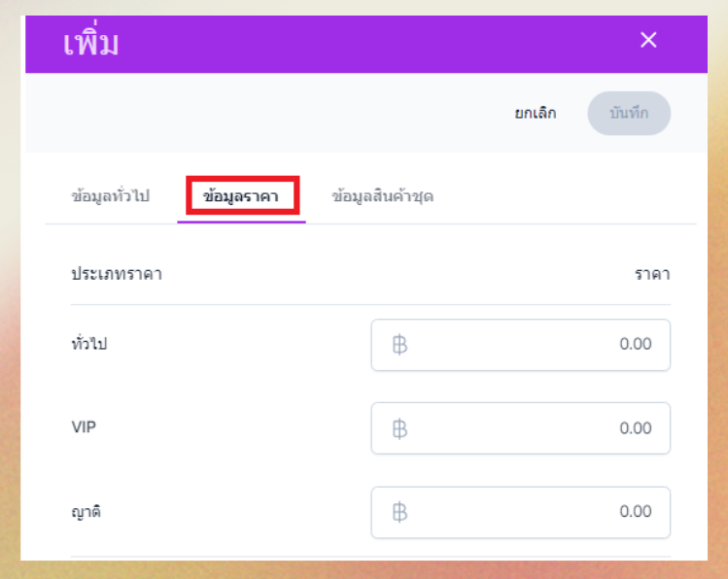Screen dimensions: 728x579
Task: Focus the ญาติ price input field
Action: [520, 512]
